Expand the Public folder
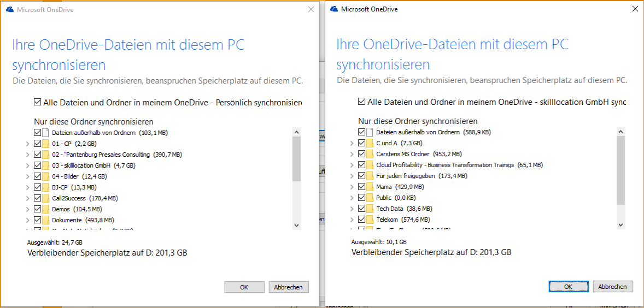The image size is (644, 308). [352, 197]
